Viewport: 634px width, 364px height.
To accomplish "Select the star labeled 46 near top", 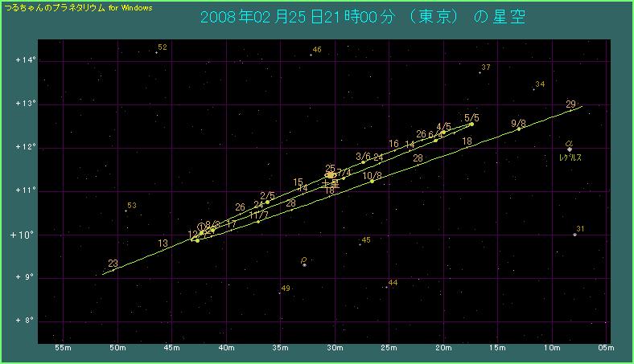I will pos(311,55).
